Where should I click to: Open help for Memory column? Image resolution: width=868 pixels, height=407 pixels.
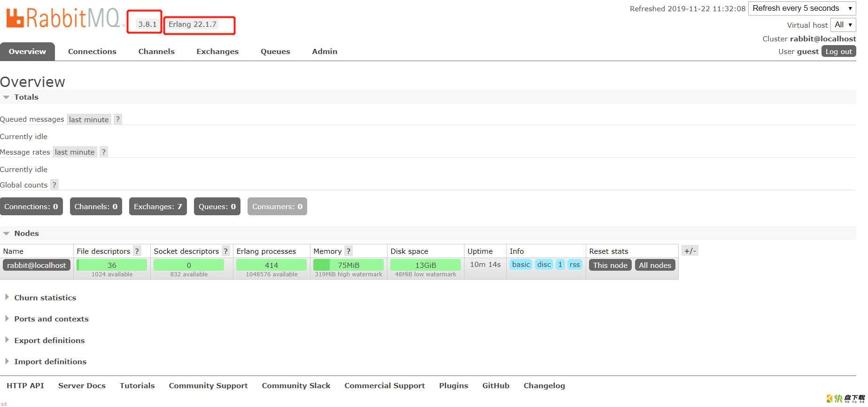click(x=349, y=251)
